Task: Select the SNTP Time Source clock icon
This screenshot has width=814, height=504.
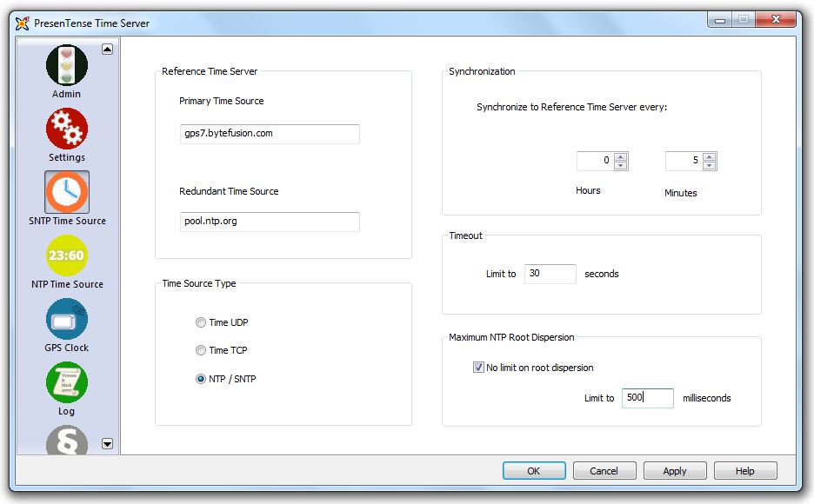Action: [67, 192]
